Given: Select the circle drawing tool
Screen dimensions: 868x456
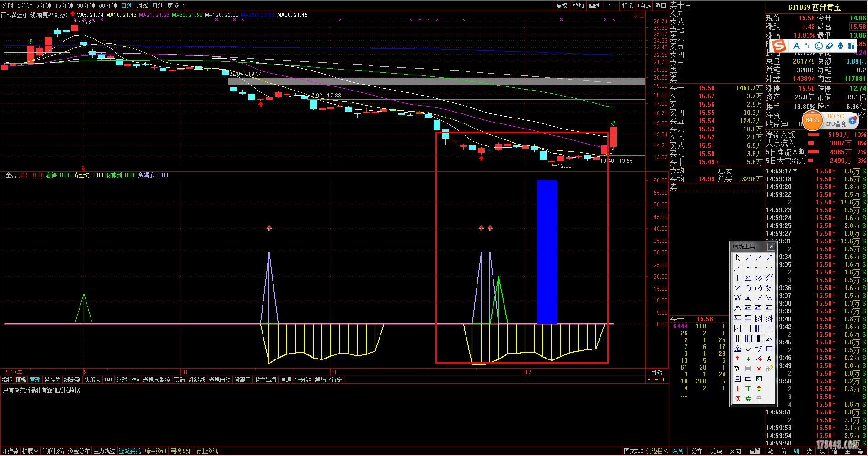Looking at the screenshot, I should click(759, 288).
